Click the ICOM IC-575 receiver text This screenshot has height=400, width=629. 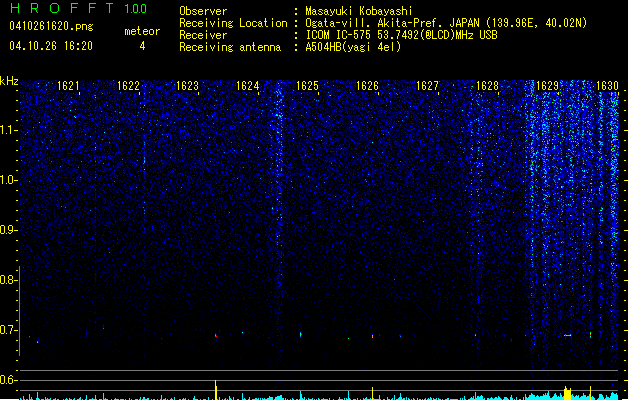click(x=401, y=35)
